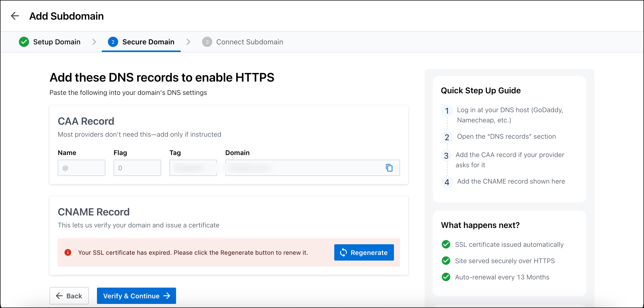This screenshot has height=308, width=644.
Task: Click checkmark beside Site served securely over HTTPS
Action: coord(446,261)
